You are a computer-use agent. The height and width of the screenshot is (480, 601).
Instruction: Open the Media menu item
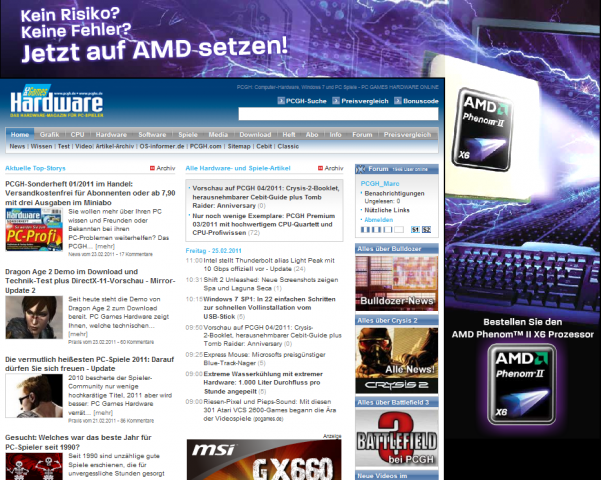(x=218, y=135)
